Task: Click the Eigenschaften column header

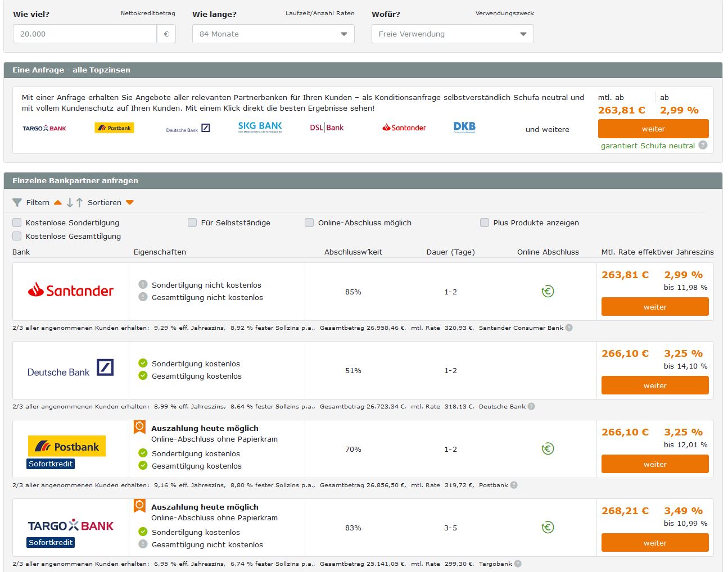Action: [x=160, y=252]
